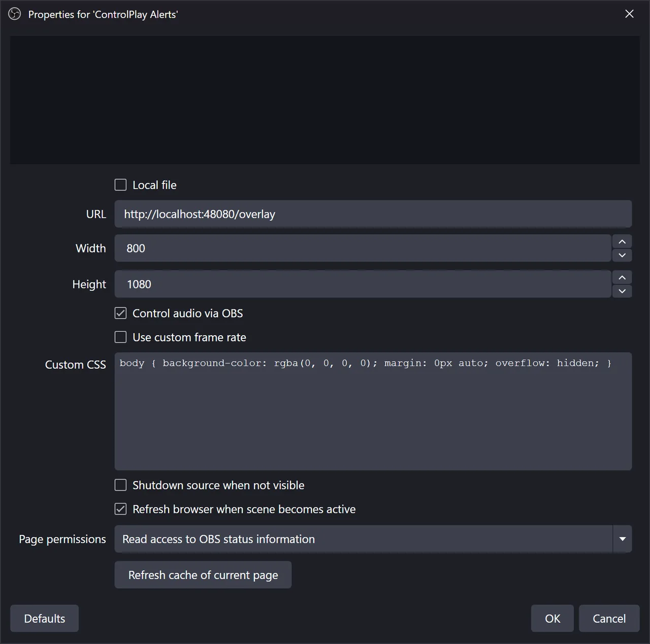This screenshot has width=650, height=644.
Task: Click inside the Custom CSS text area
Action: tap(373, 411)
